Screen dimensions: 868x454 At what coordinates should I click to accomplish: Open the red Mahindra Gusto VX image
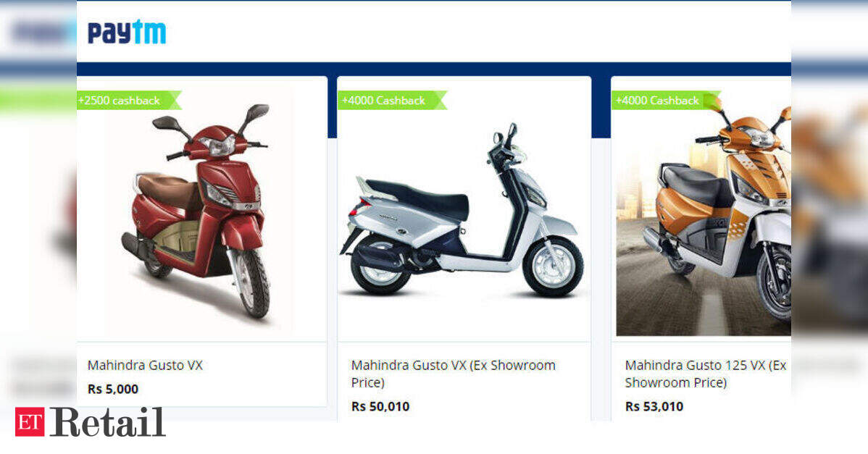click(x=201, y=211)
